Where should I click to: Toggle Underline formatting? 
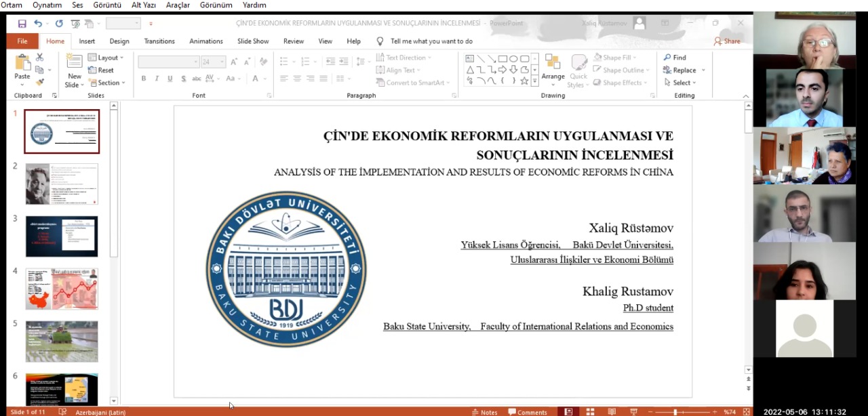pyautogui.click(x=170, y=79)
